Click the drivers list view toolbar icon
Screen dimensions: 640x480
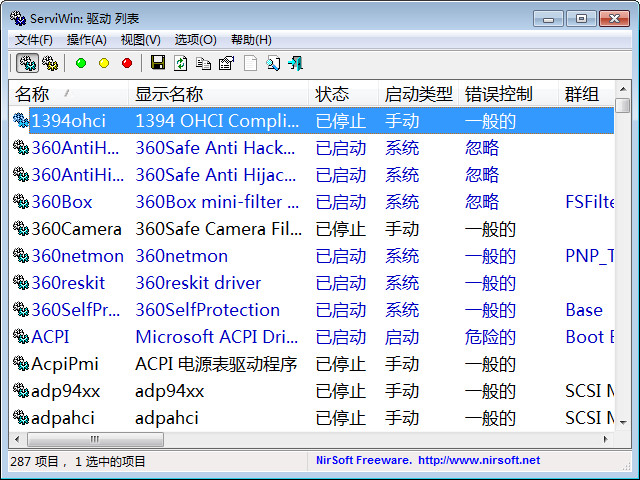coord(27,63)
